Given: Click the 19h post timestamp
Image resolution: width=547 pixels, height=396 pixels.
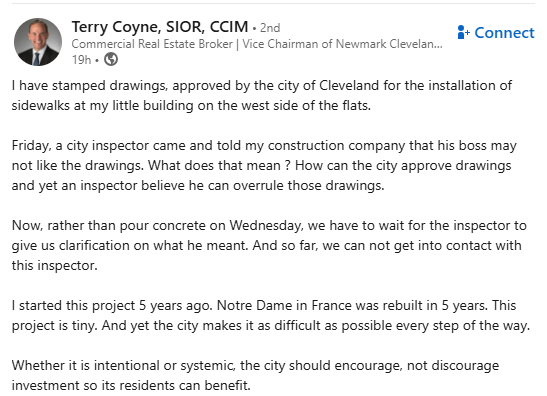Looking at the screenshot, I should 81,60.
